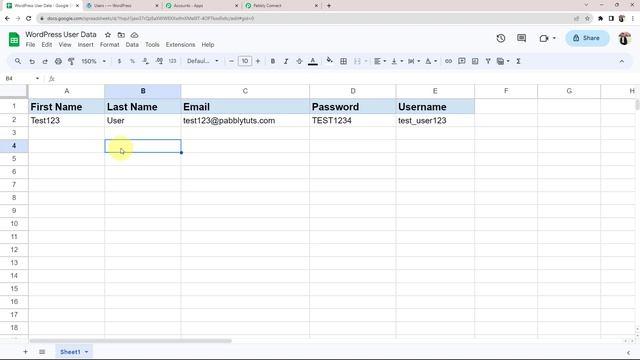The width and height of the screenshot is (640, 360).
Task: Move document using the folder icon
Action: [x=121, y=35]
